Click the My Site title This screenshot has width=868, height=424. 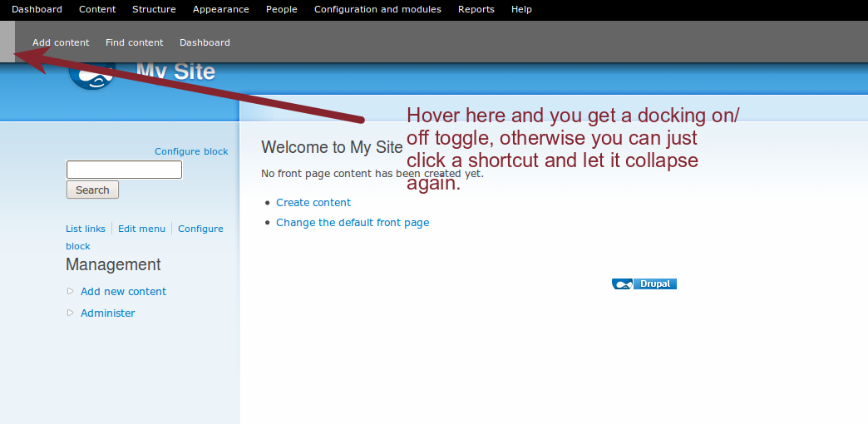click(175, 71)
